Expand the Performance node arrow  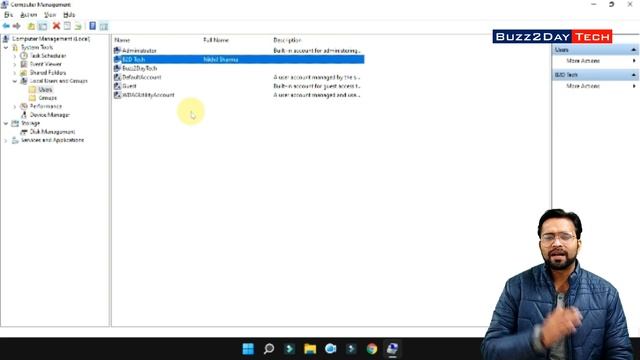pos(15,107)
